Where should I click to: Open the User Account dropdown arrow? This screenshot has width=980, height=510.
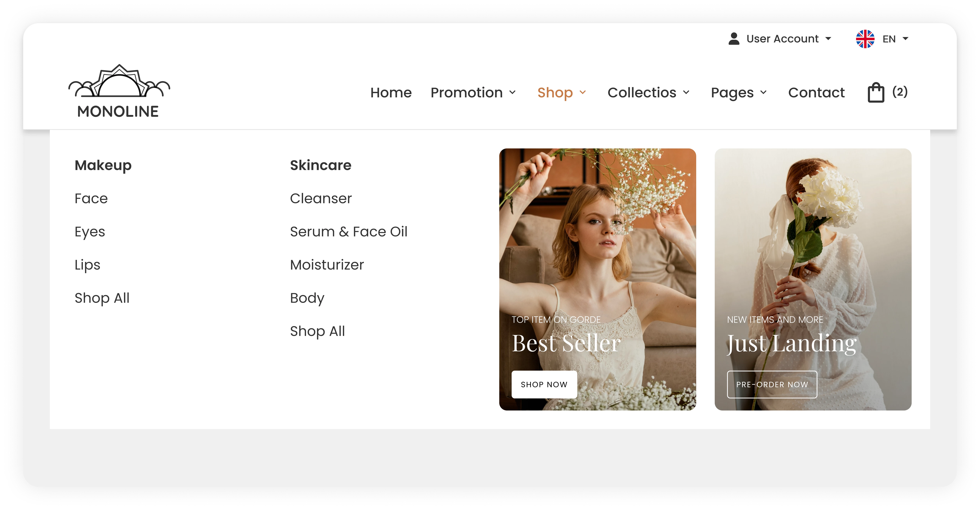(x=828, y=39)
